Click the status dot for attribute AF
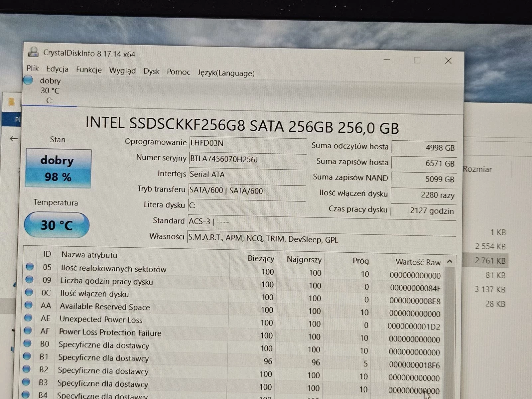Image resolution: width=532 pixels, height=399 pixels. pos(28,331)
